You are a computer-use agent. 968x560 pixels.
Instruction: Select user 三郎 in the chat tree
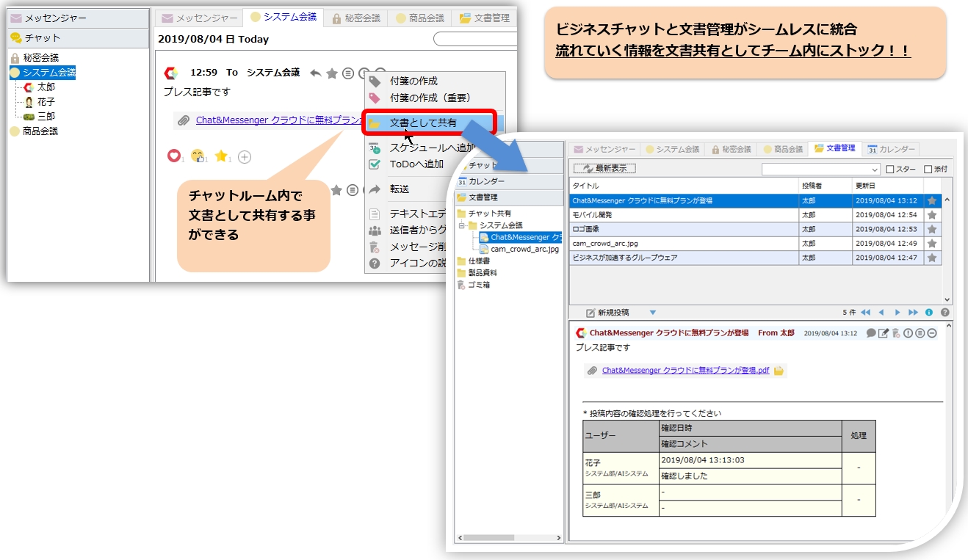(46, 116)
